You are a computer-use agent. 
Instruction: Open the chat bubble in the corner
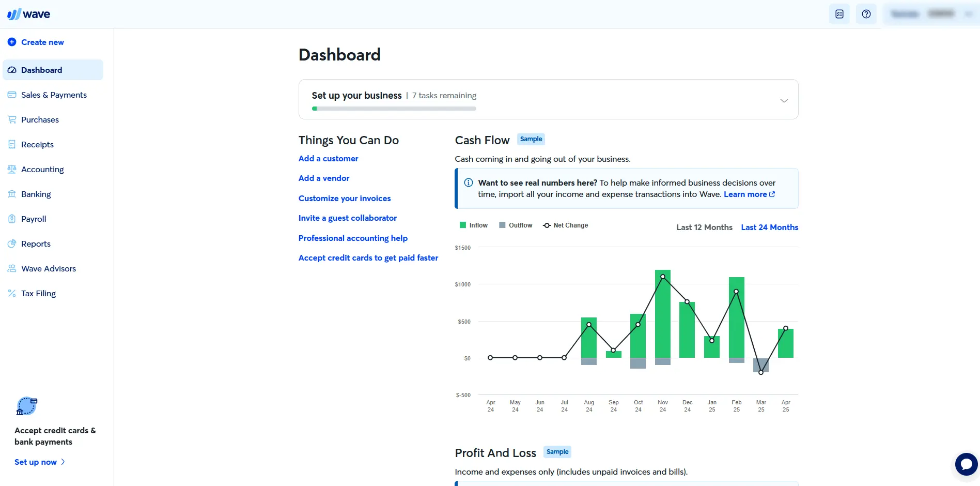[966, 464]
